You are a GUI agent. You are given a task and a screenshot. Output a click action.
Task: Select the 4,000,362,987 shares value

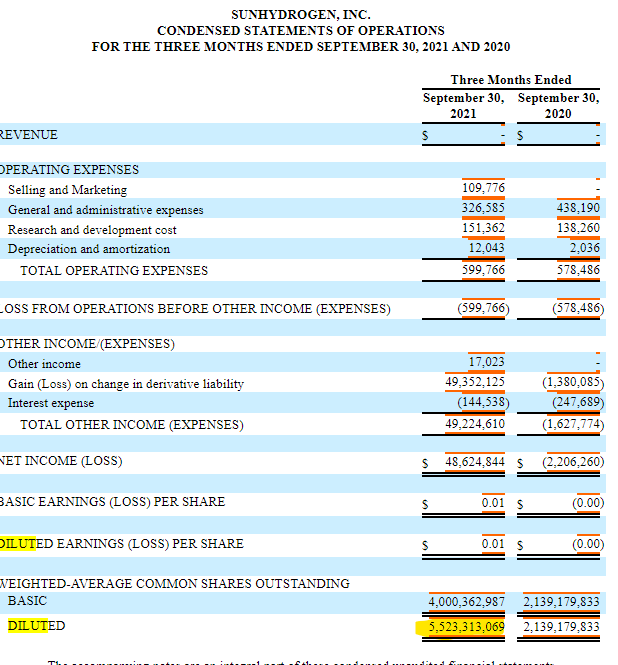(x=466, y=602)
